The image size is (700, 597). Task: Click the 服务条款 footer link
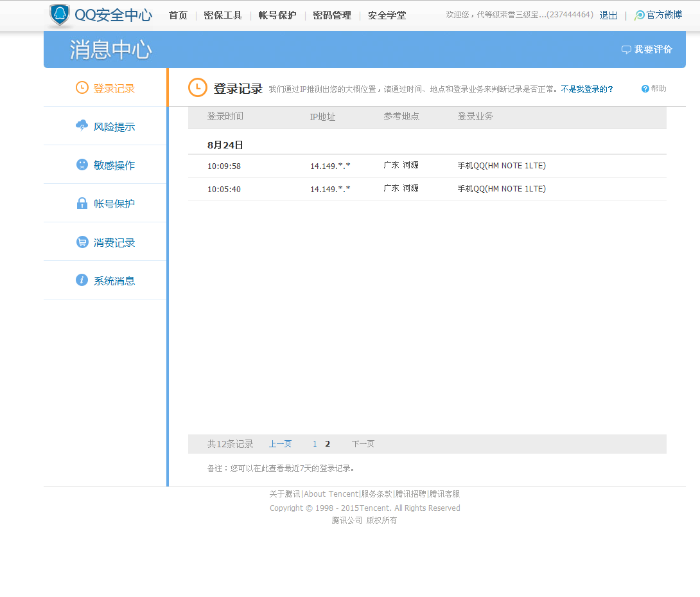click(376, 494)
